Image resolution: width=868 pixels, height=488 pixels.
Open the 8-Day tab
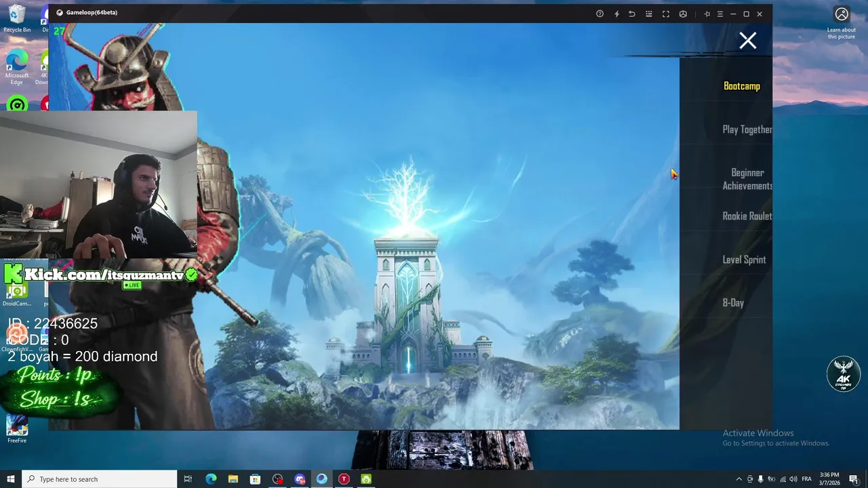(x=733, y=303)
